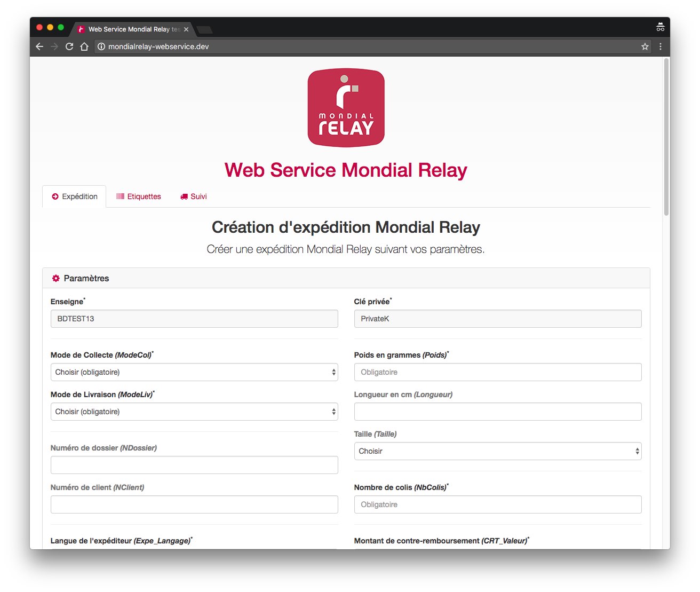Click the incognito icon in title bar

click(x=661, y=27)
